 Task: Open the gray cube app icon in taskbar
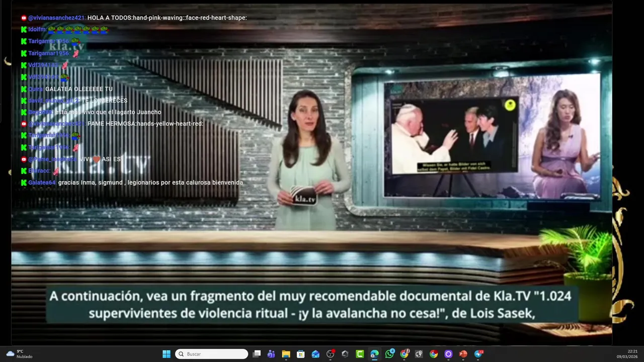coord(345,354)
